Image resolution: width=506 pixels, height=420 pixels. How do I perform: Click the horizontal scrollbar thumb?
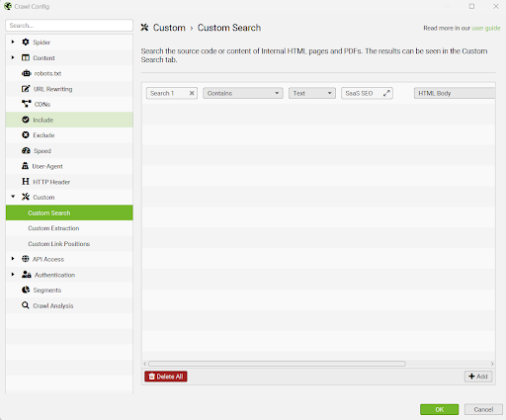pos(277,364)
